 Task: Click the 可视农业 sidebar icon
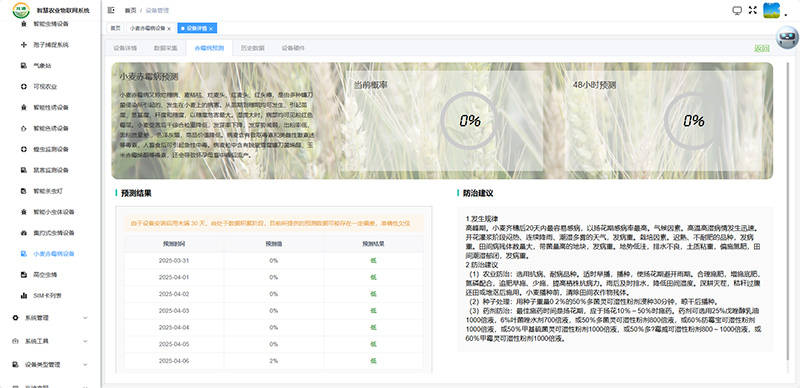(23, 87)
